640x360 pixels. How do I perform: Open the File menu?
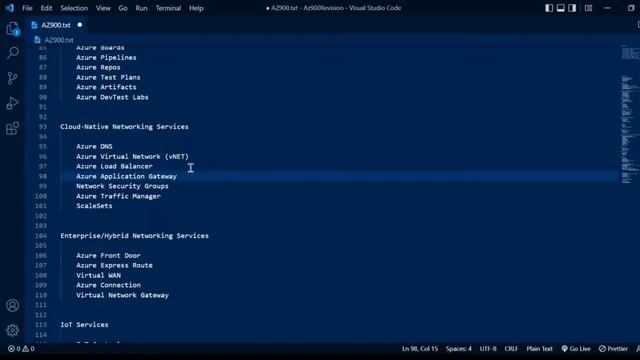pos(27,8)
